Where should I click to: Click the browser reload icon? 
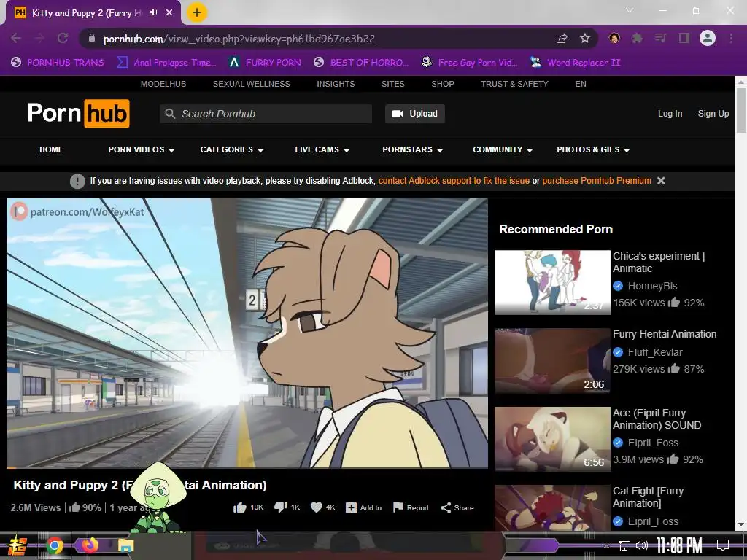point(63,38)
